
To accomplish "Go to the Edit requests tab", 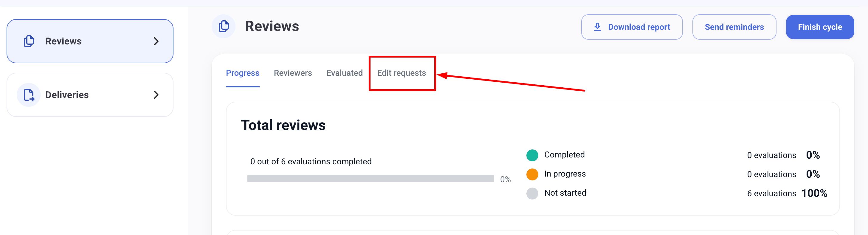I will click(x=401, y=73).
